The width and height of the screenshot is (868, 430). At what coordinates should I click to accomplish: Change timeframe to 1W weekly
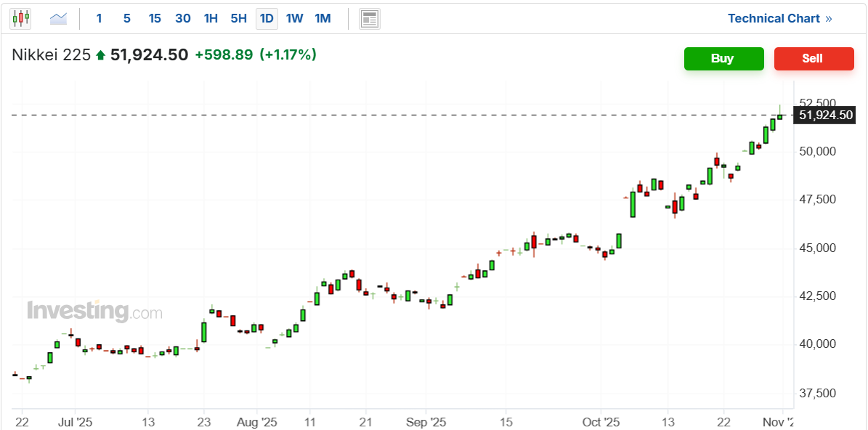[294, 19]
